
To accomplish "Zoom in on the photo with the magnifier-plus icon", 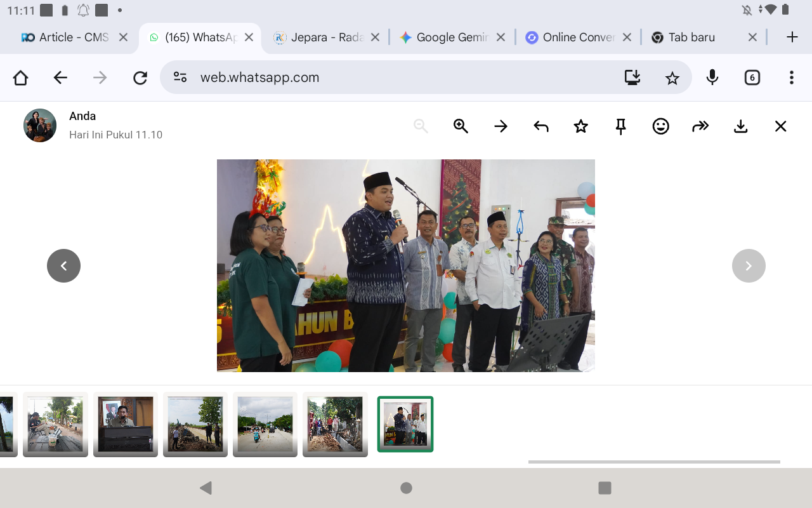I will [x=461, y=126].
